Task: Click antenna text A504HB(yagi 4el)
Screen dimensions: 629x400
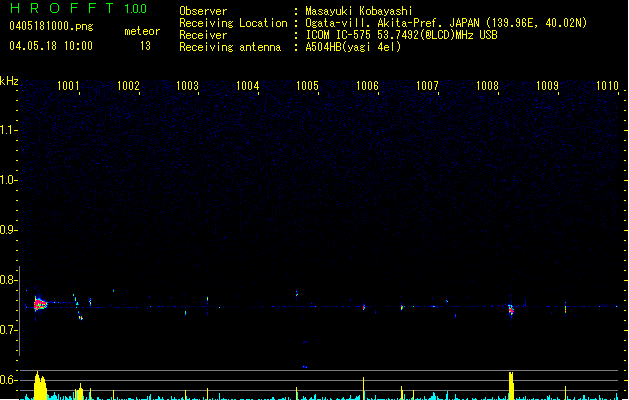Action: (353, 47)
